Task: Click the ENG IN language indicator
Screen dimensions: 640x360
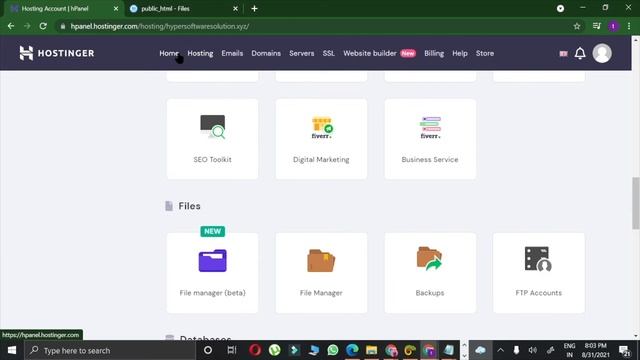Action: click(569, 350)
